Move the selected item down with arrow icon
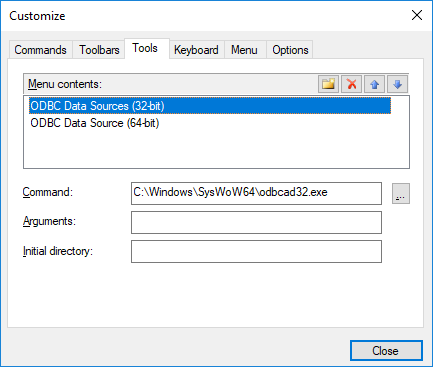Screen dimensions: 433x367 pos(397,84)
